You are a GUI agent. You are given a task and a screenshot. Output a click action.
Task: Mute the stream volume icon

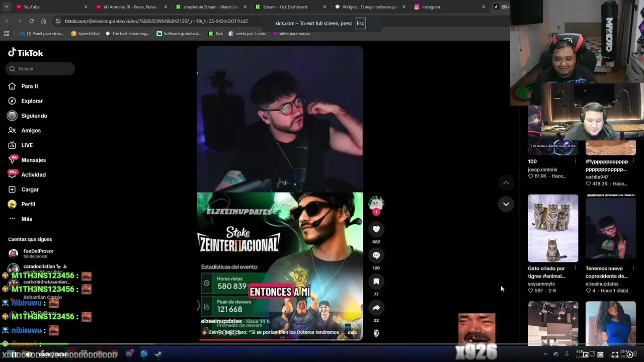(29, 354)
